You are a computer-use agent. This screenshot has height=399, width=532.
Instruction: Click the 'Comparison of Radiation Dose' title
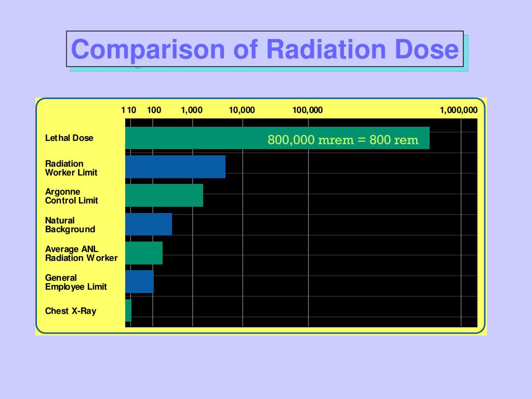tap(264, 49)
